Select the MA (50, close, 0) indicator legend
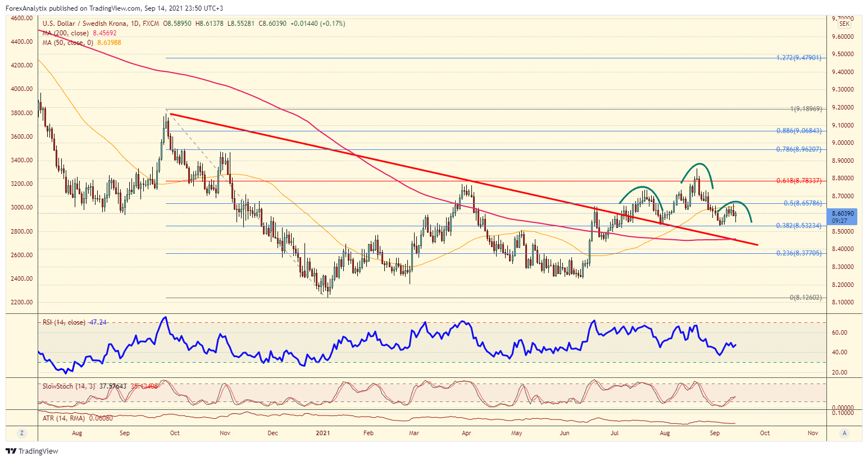Screen dimensions: 868x461 (x=82, y=43)
